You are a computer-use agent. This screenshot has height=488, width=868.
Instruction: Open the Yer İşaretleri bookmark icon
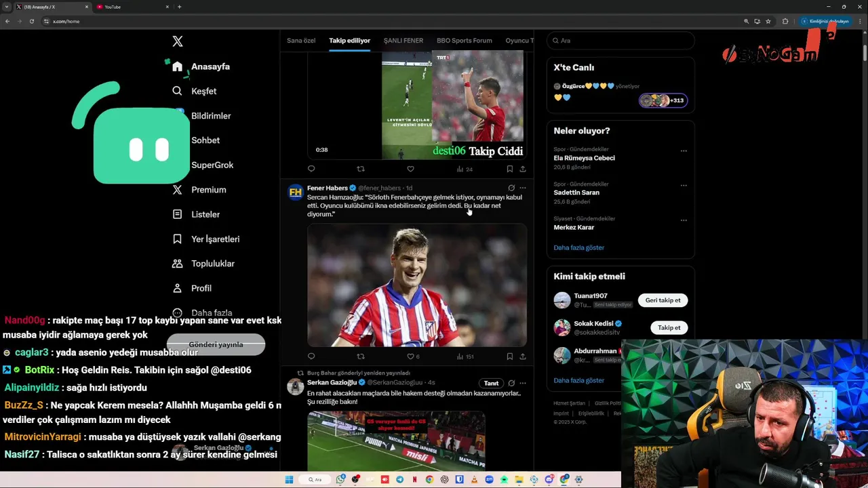(x=177, y=239)
